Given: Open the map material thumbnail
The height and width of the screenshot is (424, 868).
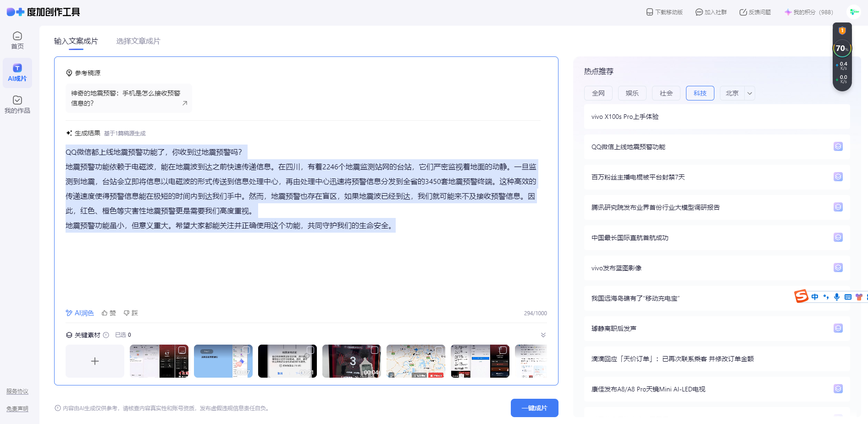Looking at the screenshot, I should pos(416,361).
